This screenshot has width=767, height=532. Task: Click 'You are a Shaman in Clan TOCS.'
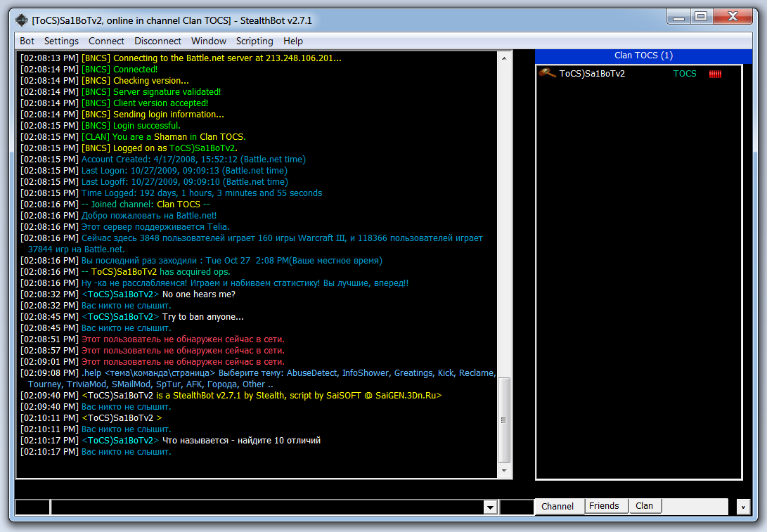pos(133,137)
